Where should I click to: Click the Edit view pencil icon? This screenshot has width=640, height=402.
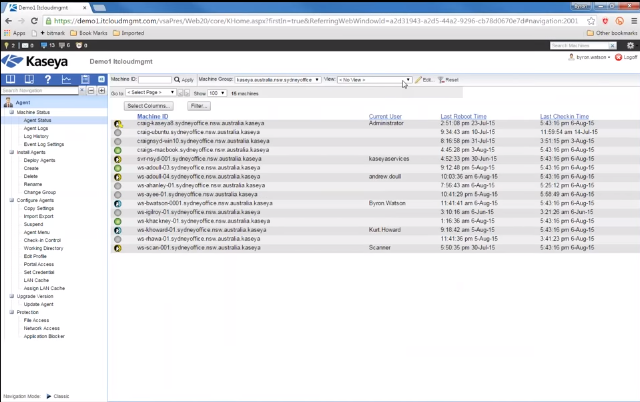[x=419, y=79]
